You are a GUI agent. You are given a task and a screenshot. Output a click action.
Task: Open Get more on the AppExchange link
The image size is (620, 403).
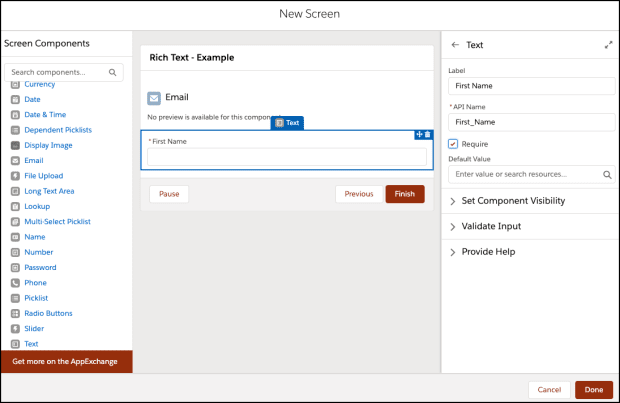[66, 360]
